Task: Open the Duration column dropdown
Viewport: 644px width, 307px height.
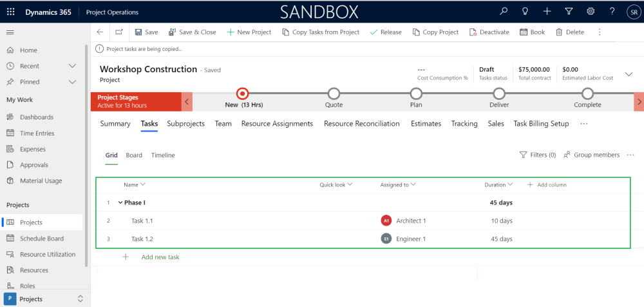Action: point(510,184)
